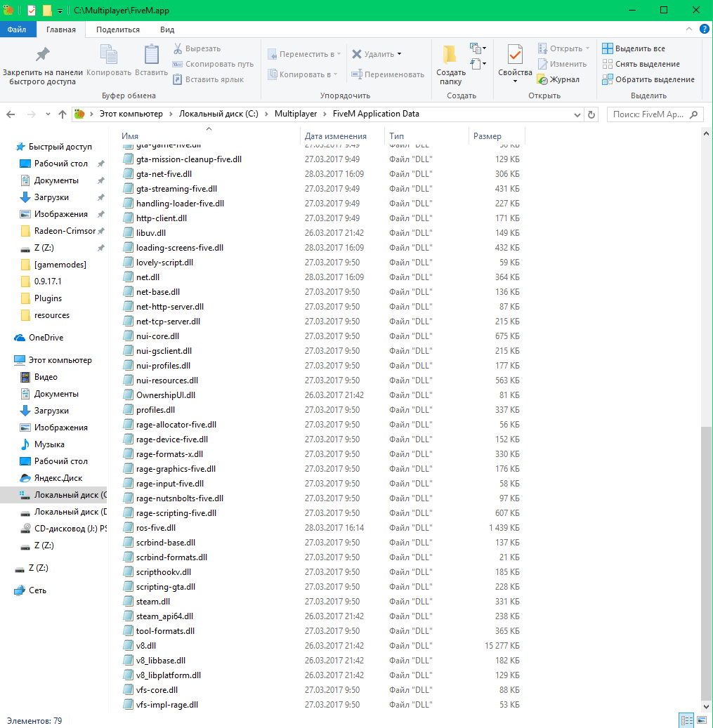
Task: Select file v8.dll
Action: click(x=146, y=646)
